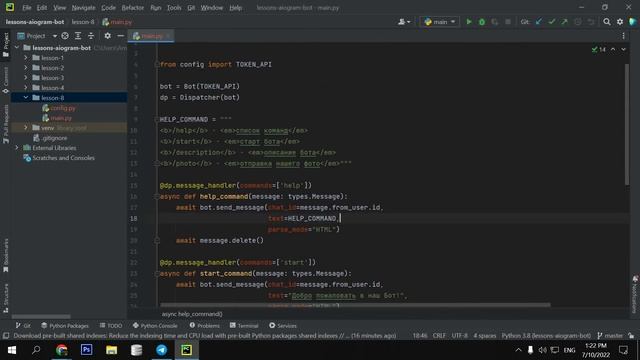
Task: Open the Git menu
Action: (x=191, y=8)
